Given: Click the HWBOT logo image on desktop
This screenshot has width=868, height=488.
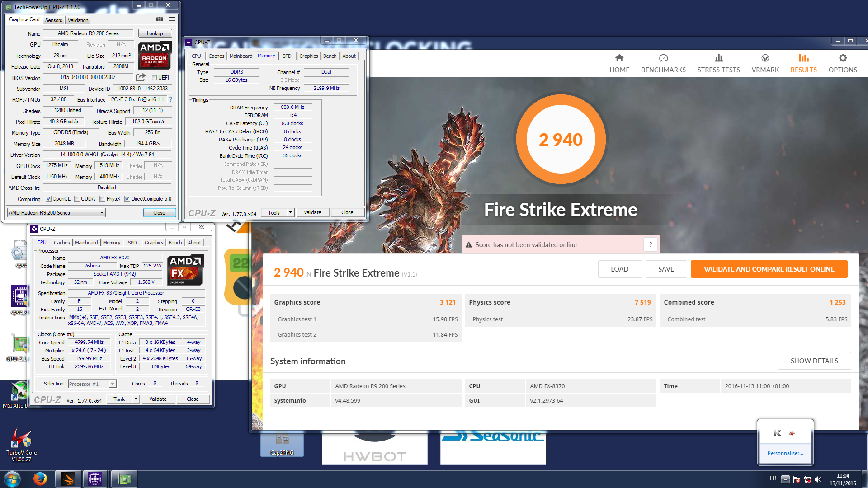Looking at the screenshot, I should click(375, 449).
